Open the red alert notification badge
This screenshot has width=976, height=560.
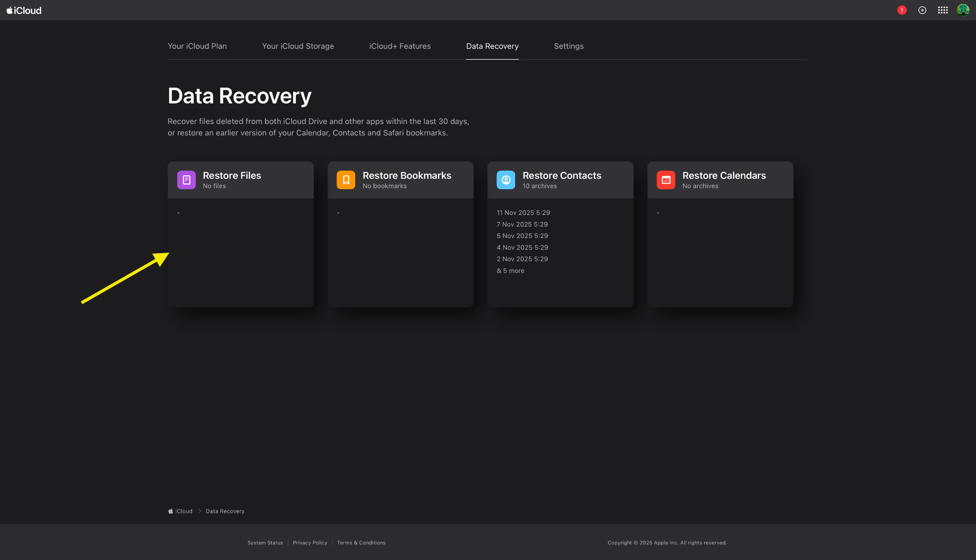(x=902, y=10)
